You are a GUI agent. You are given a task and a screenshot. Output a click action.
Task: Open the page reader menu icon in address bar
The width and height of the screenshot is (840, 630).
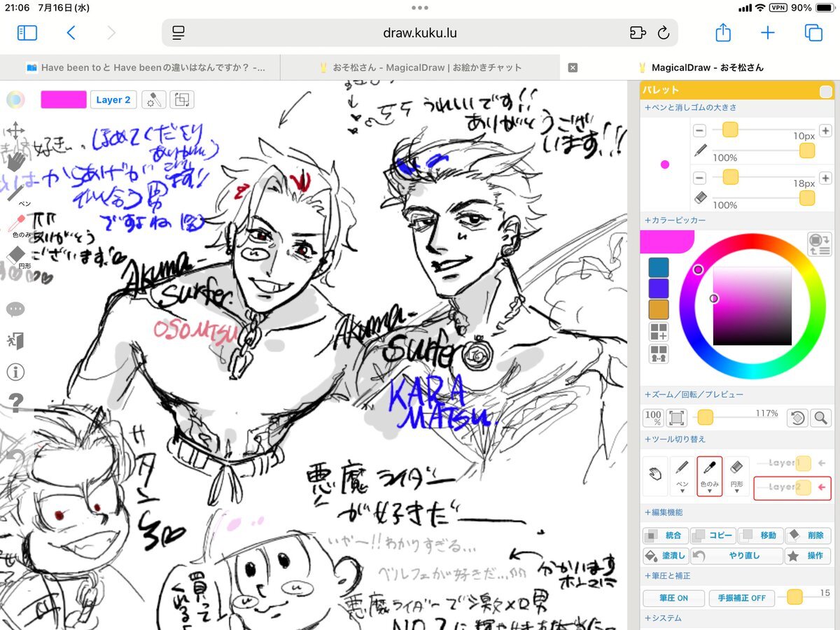[x=178, y=33]
